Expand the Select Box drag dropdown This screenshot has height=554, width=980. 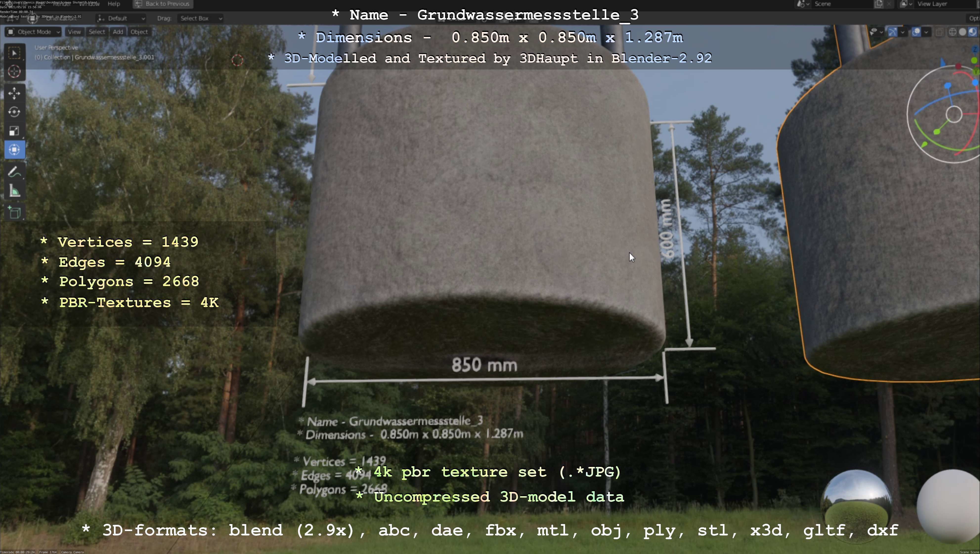pos(200,18)
